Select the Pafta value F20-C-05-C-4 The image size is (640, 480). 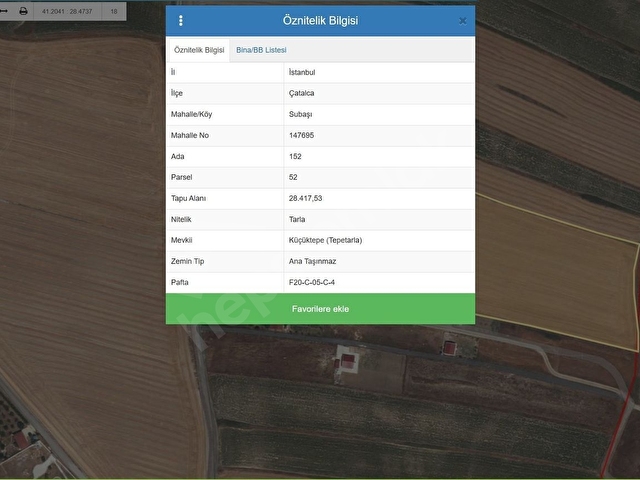[311, 282]
